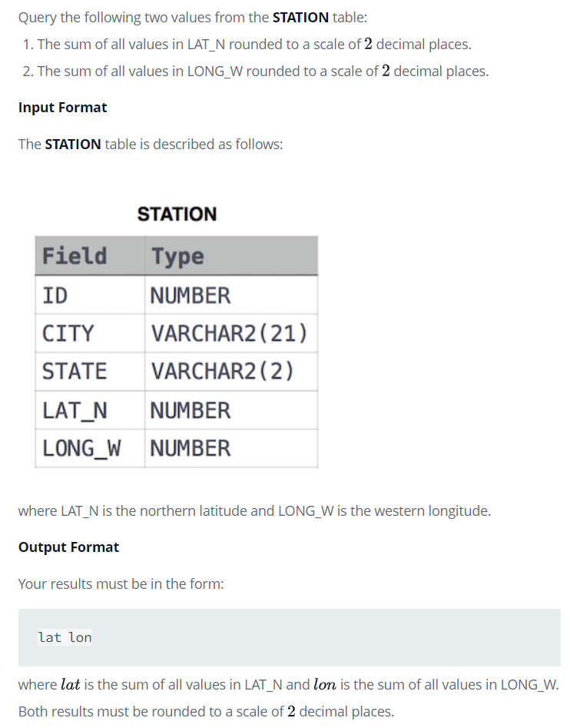
Task: Click the Input Format heading
Action: [63, 108]
